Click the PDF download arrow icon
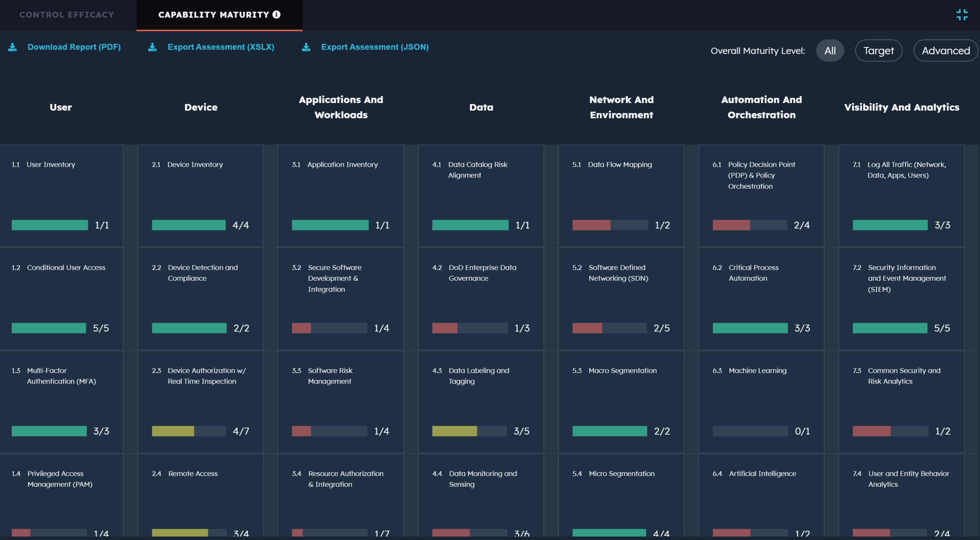 click(13, 47)
